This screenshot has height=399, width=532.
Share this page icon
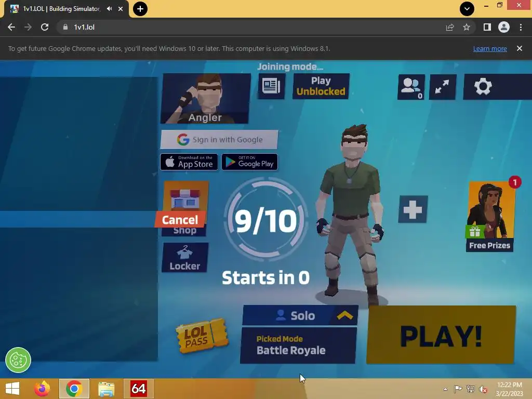pos(450,27)
